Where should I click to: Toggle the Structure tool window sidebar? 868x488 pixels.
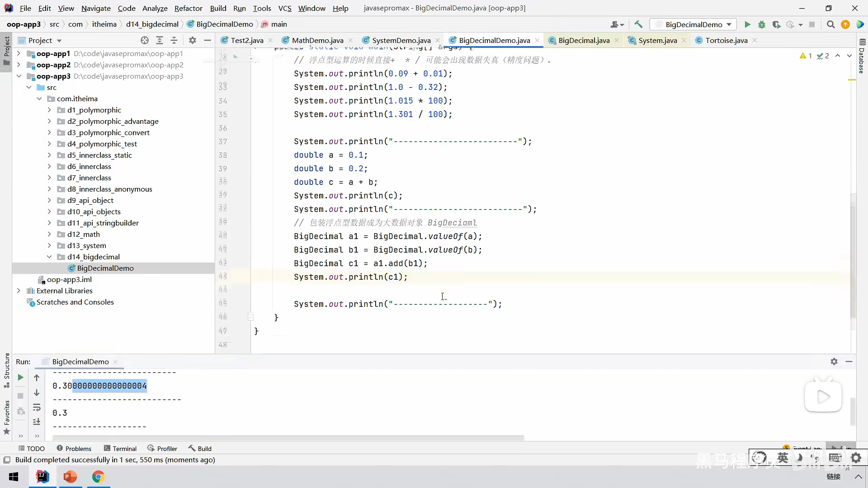click(7, 370)
